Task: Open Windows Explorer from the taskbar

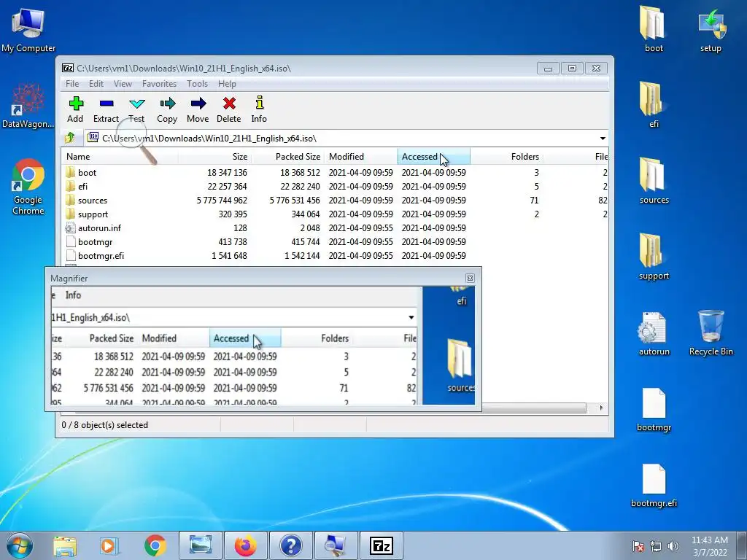Action: [x=65, y=545]
